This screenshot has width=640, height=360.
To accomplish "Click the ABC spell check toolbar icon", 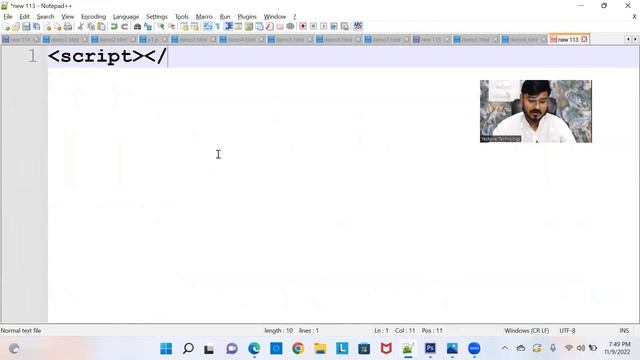I will [358, 27].
